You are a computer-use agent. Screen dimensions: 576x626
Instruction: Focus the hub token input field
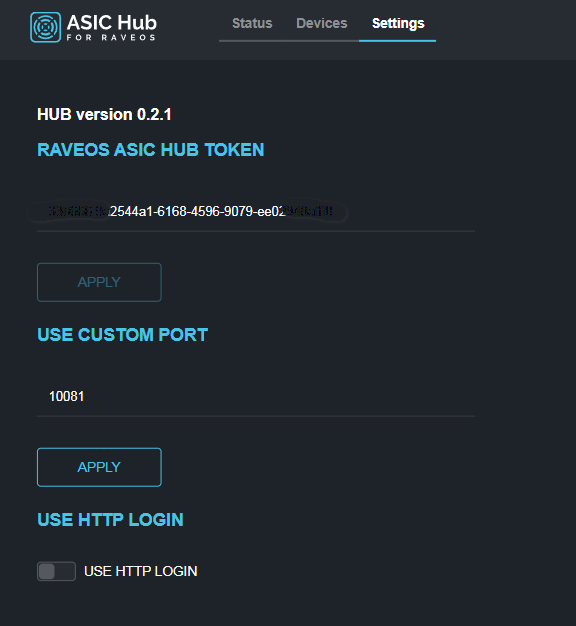[256, 211]
